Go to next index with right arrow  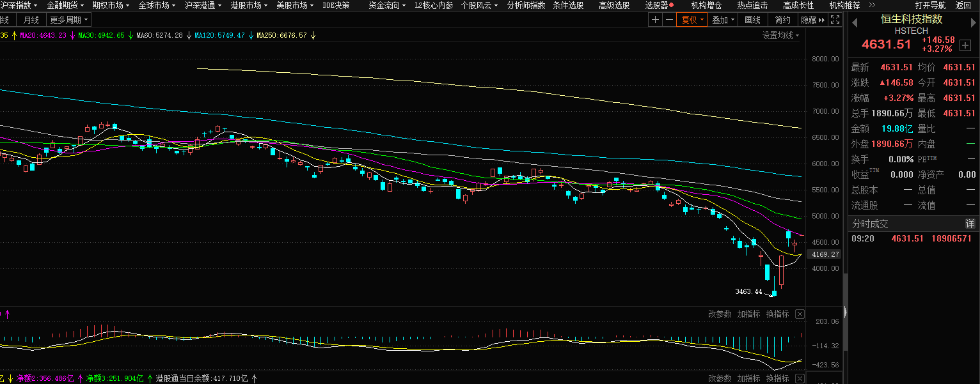[x=973, y=24]
